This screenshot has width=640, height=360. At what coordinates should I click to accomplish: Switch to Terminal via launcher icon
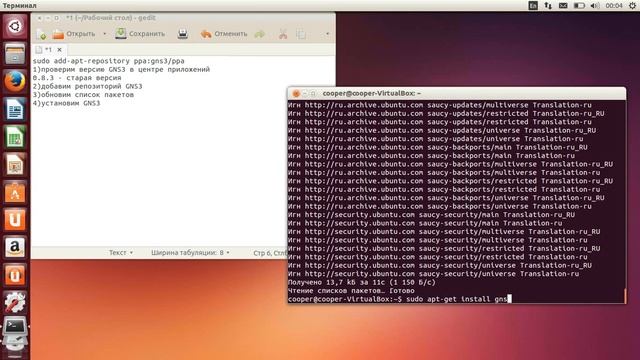point(15,327)
